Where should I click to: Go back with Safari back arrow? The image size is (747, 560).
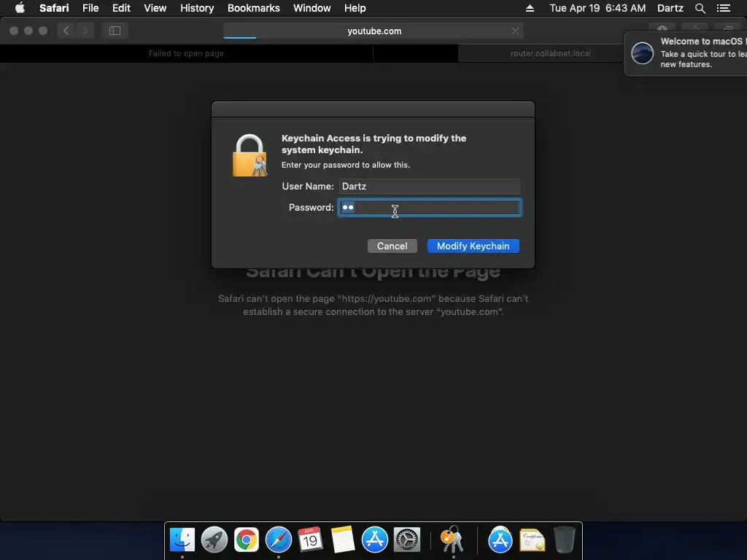pos(66,31)
